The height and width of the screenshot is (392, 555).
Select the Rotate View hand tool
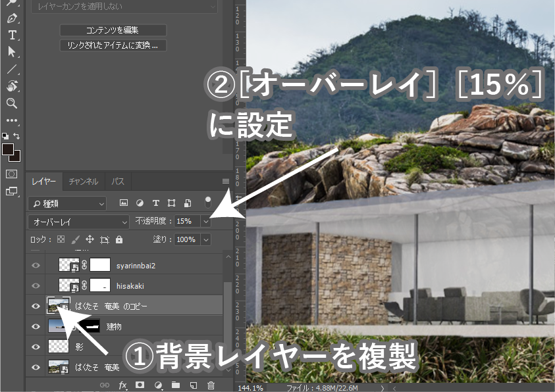pyautogui.click(x=12, y=86)
